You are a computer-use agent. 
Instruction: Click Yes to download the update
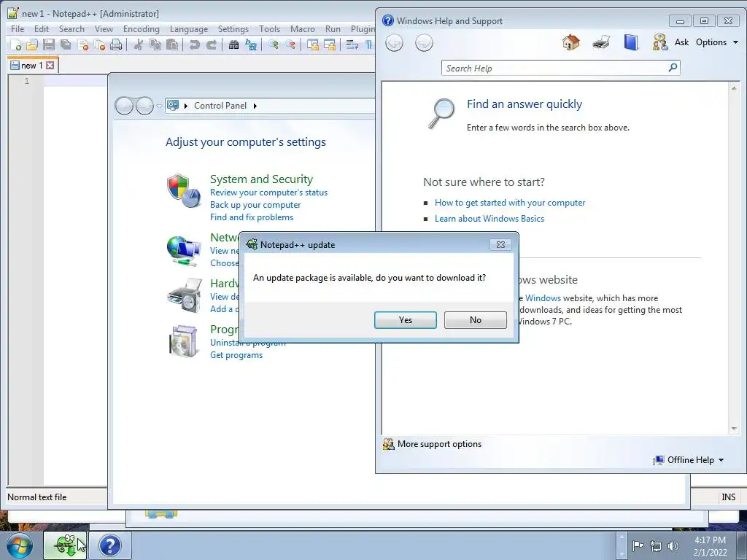tap(406, 320)
